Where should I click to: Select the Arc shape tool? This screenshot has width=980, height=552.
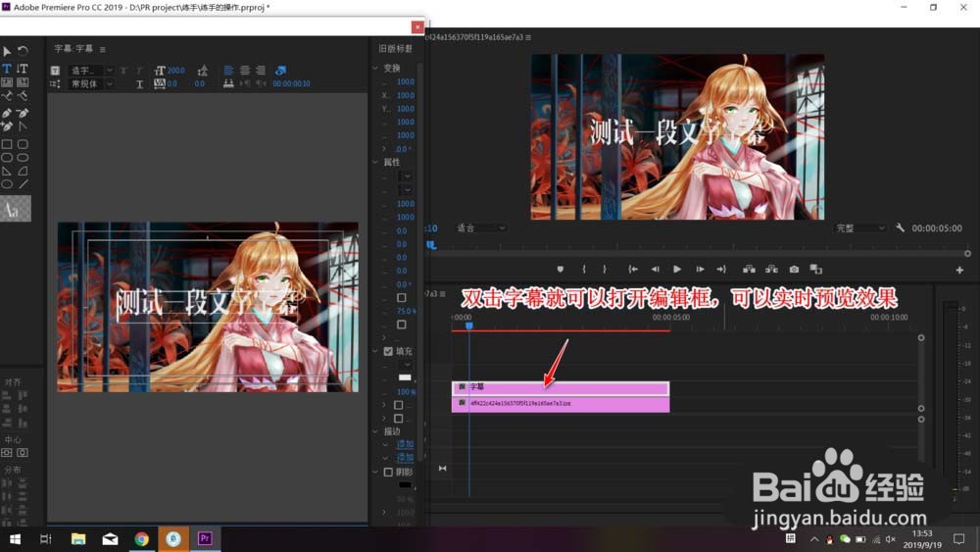(23, 171)
